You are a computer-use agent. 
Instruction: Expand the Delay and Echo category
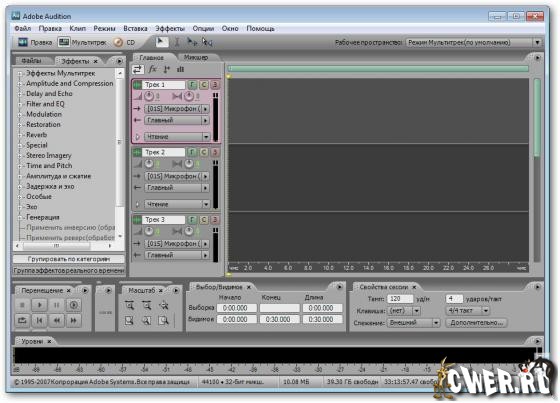19,94
